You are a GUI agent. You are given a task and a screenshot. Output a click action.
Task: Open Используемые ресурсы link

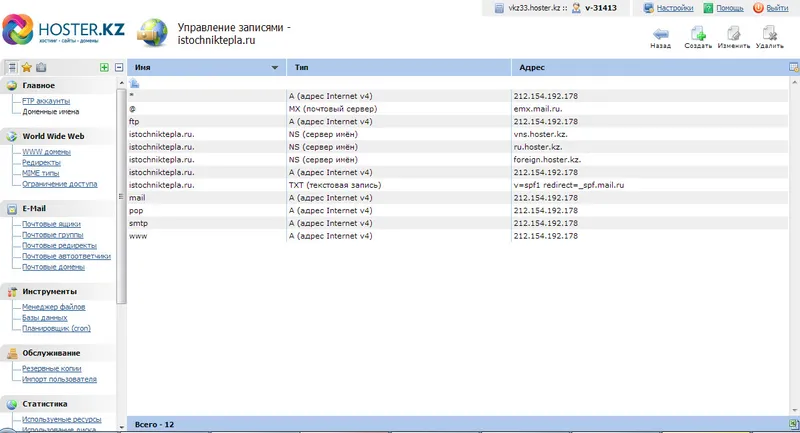(62, 419)
